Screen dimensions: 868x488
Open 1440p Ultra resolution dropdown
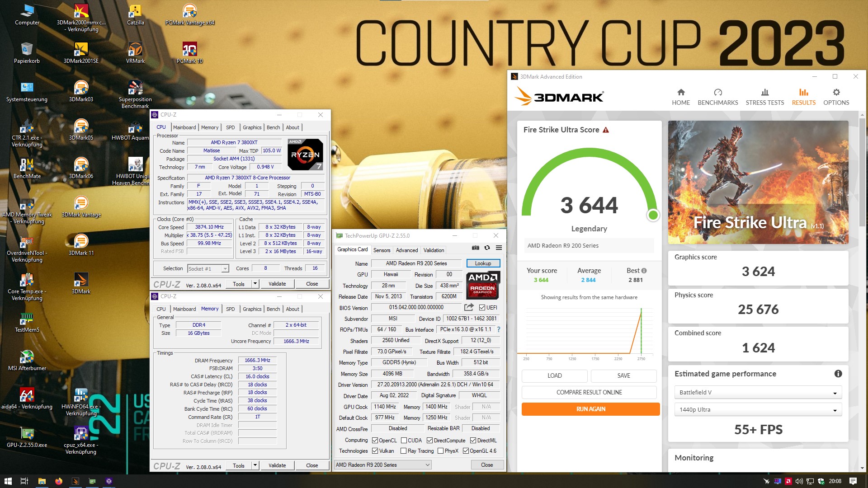pos(758,410)
